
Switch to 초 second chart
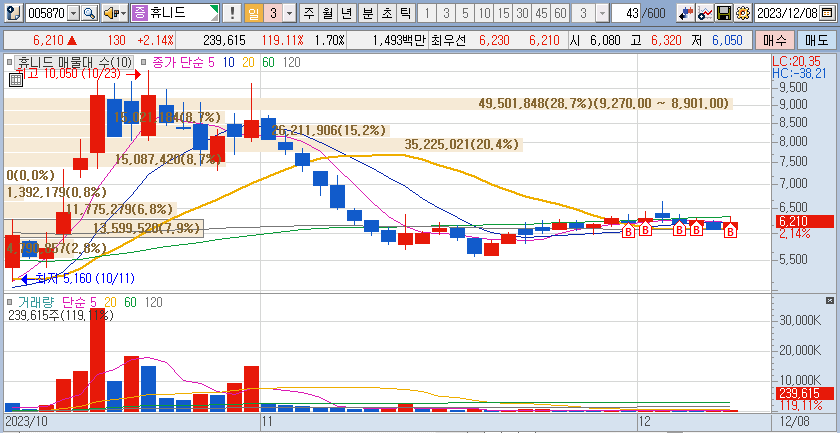point(387,13)
